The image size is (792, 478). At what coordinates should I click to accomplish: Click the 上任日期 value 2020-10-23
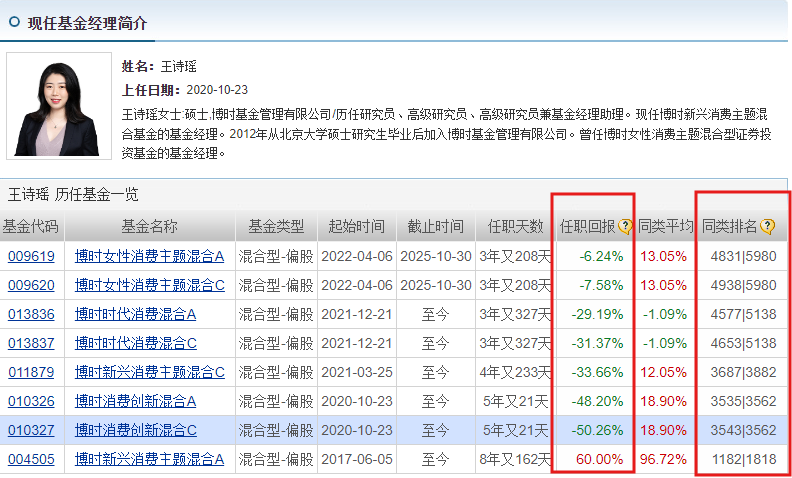(x=217, y=90)
